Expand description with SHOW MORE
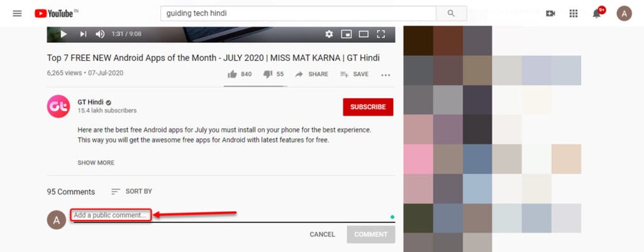Image resolution: width=644 pixels, height=252 pixels. tap(96, 163)
